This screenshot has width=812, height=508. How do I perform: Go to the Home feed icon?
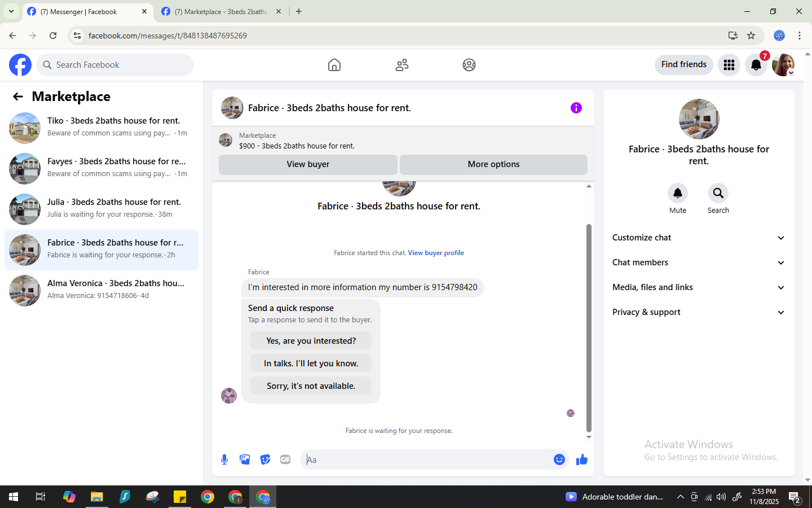[334, 65]
